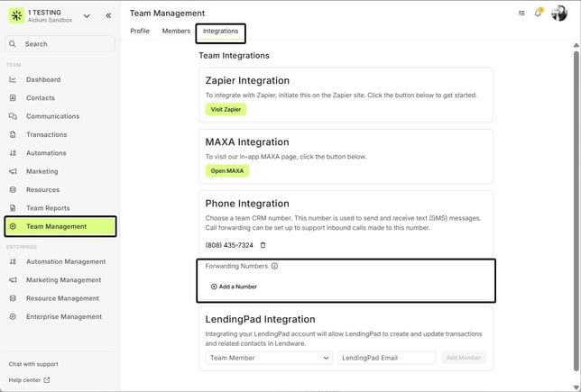Click the LendingPad Email input field

[386, 358]
